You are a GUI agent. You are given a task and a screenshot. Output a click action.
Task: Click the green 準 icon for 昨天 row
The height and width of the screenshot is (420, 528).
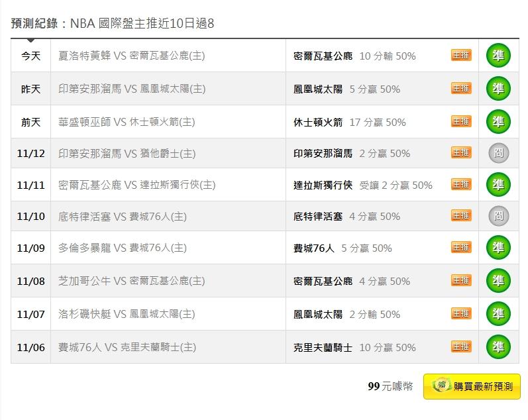498,88
